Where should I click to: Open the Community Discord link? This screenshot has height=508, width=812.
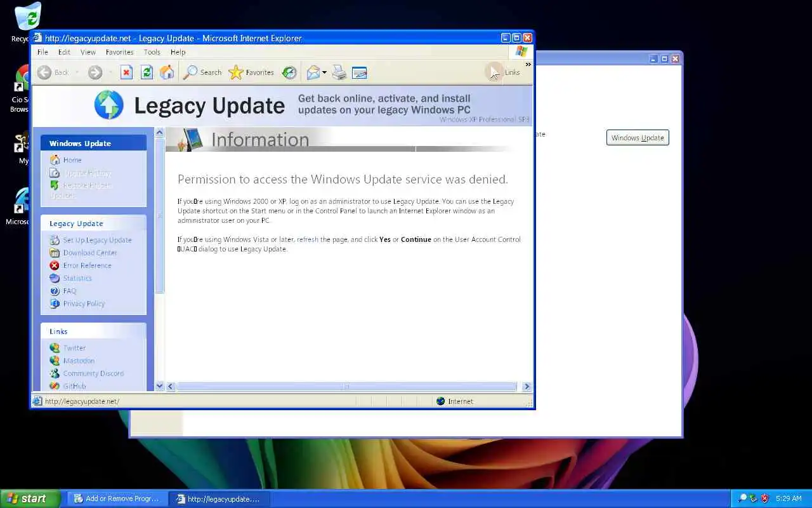pyautogui.click(x=93, y=373)
